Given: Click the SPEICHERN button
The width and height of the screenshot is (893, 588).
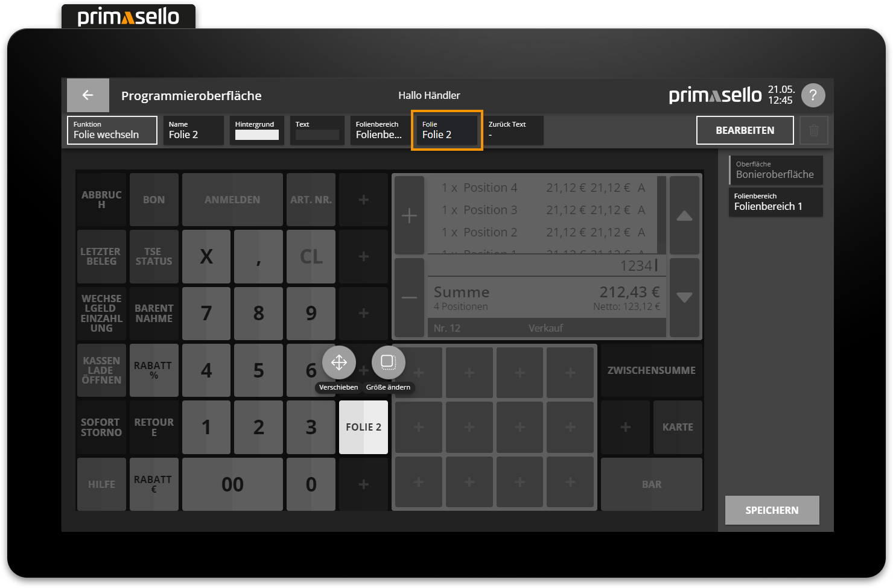Looking at the screenshot, I should tap(772, 510).
